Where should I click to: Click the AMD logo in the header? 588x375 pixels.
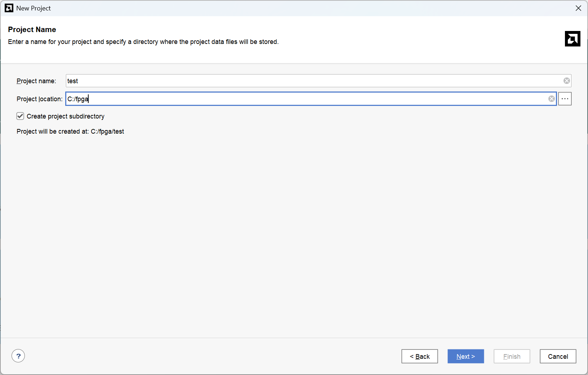click(x=572, y=39)
